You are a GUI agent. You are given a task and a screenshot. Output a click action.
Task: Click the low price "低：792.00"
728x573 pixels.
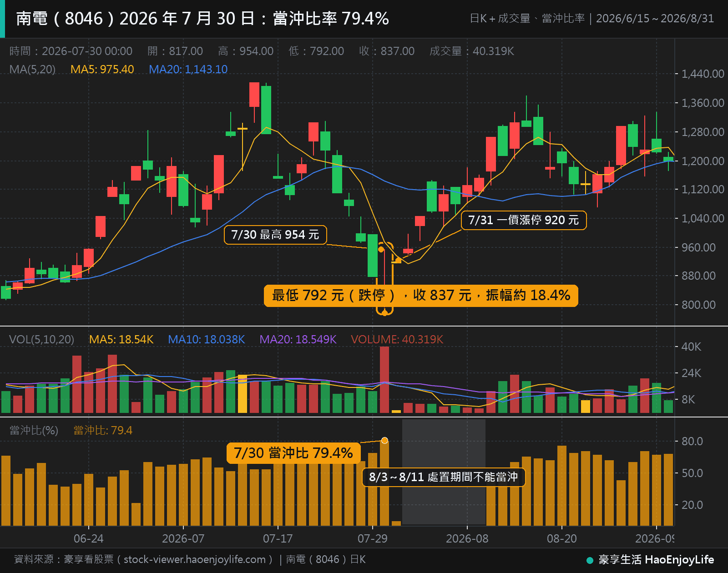coord(316,51)
